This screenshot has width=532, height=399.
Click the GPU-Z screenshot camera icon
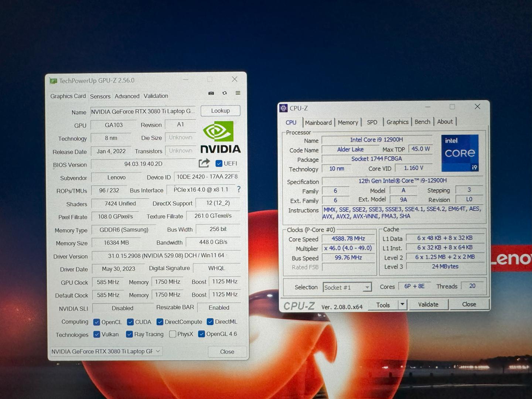click(x=211, y=93)
